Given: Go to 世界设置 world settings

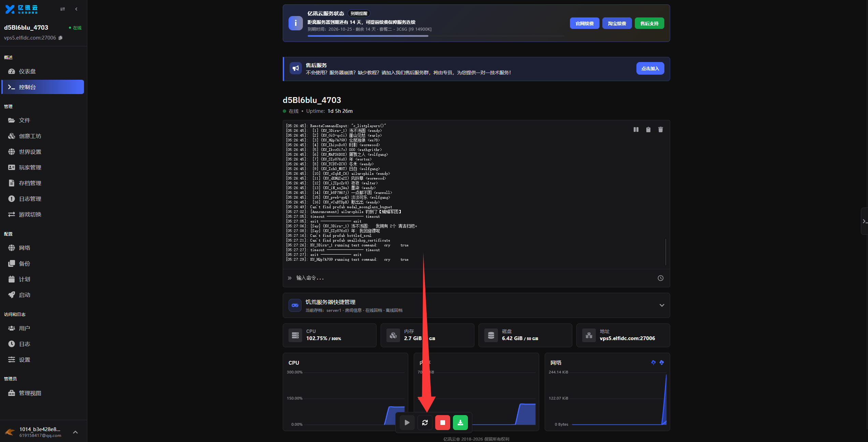Looking at the screenshot, I should click(43, 152).
